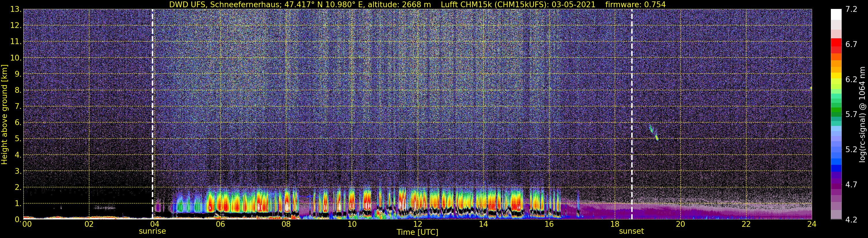
Task: Click the white dashed sunrise marker line
Action: pos(152,114)
